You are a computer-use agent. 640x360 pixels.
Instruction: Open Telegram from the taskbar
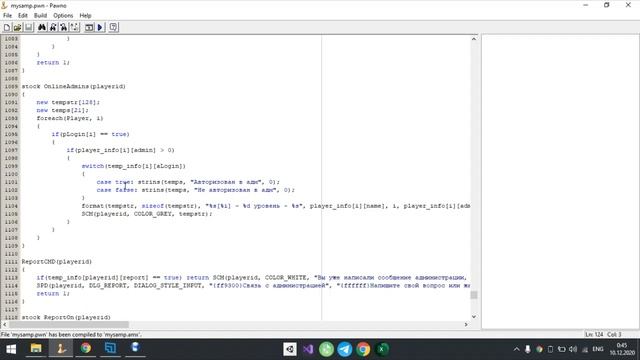click(345, 349)
